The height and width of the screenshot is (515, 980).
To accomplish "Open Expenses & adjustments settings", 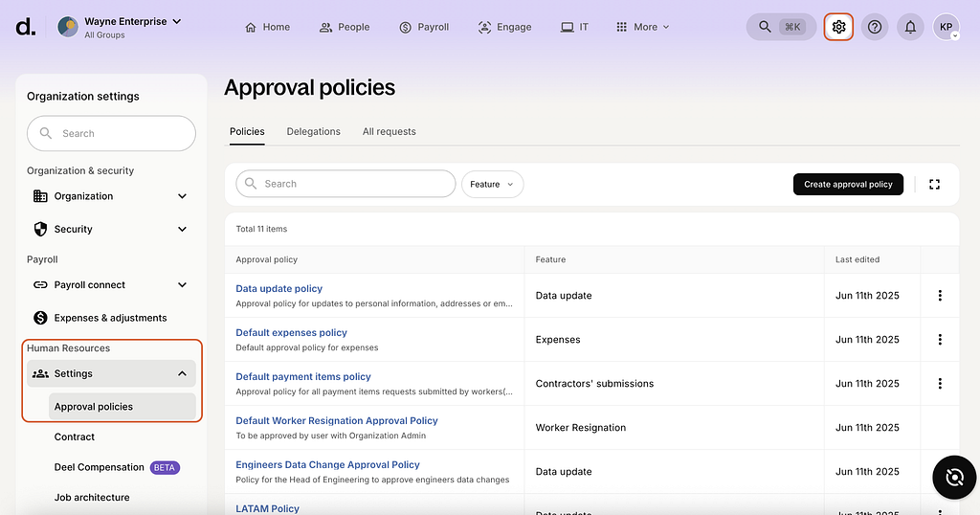I will 111,318.
